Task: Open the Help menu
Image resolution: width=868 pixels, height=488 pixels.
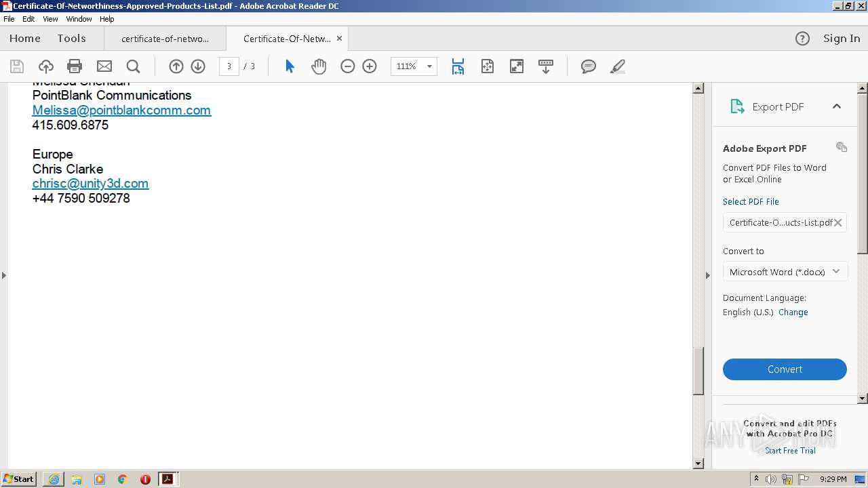Action: pos(107,19)
